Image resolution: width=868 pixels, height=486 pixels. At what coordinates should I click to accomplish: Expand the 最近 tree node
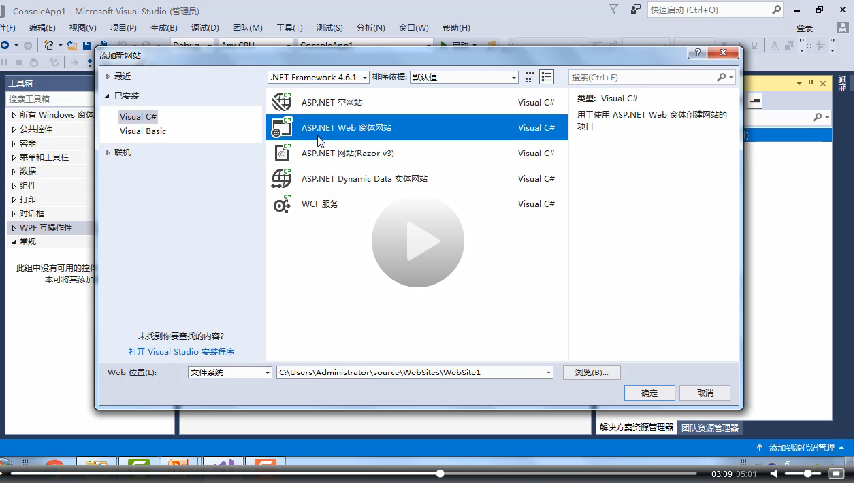tap(108, 76)
